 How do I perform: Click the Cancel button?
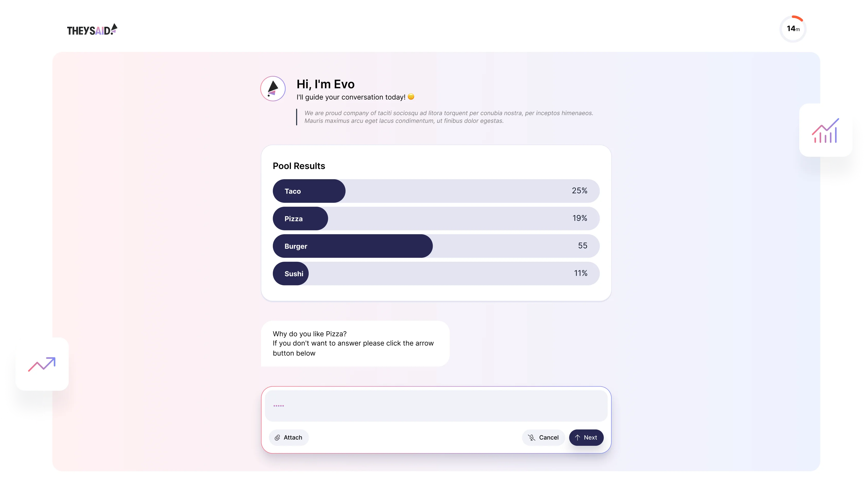pos(543,438)
